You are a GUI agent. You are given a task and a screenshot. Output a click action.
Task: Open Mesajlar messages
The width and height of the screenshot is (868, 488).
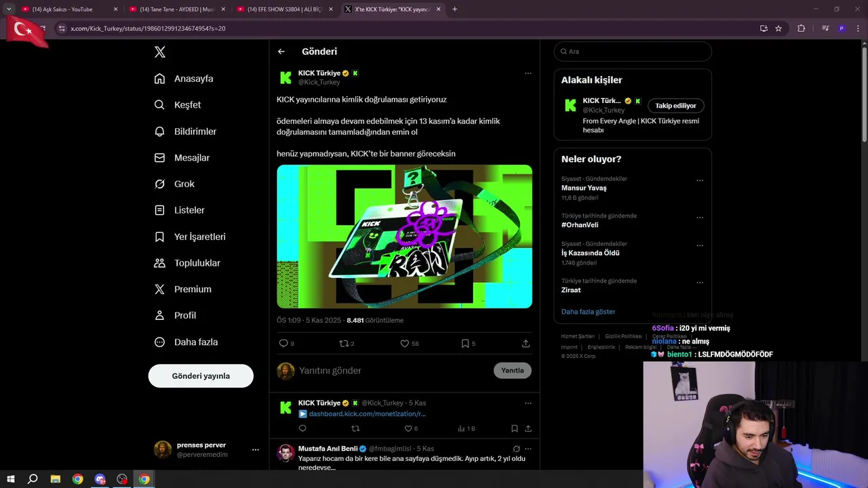[x=182, y=158]
